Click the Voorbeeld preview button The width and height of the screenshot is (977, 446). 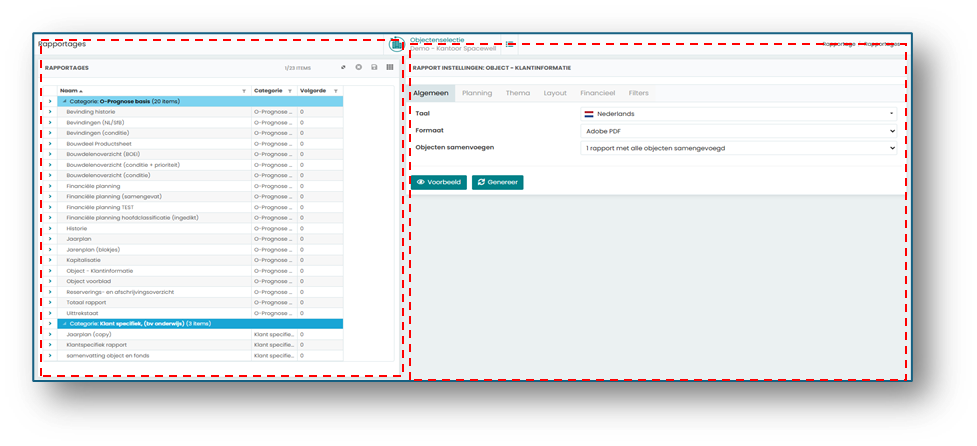439,183
